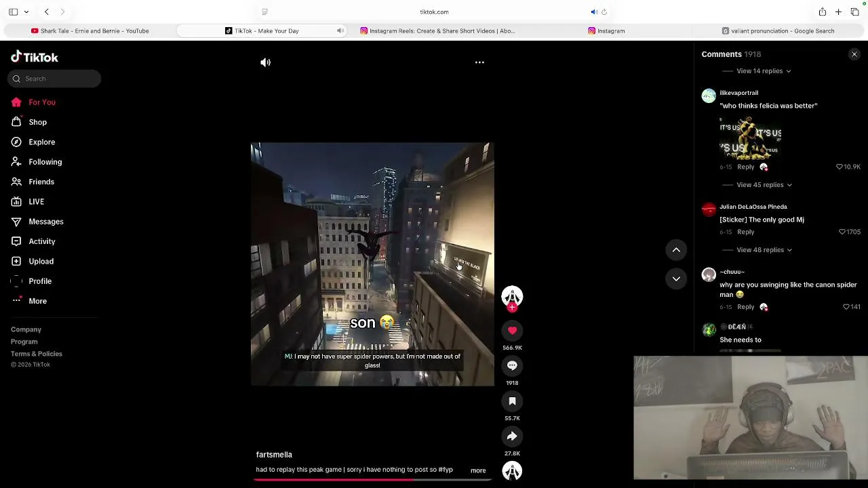The width and height of the screenshot is (868, 488).
Task: Open Julian DeLaOssa Pineda's username
Action: click(753, 207)
